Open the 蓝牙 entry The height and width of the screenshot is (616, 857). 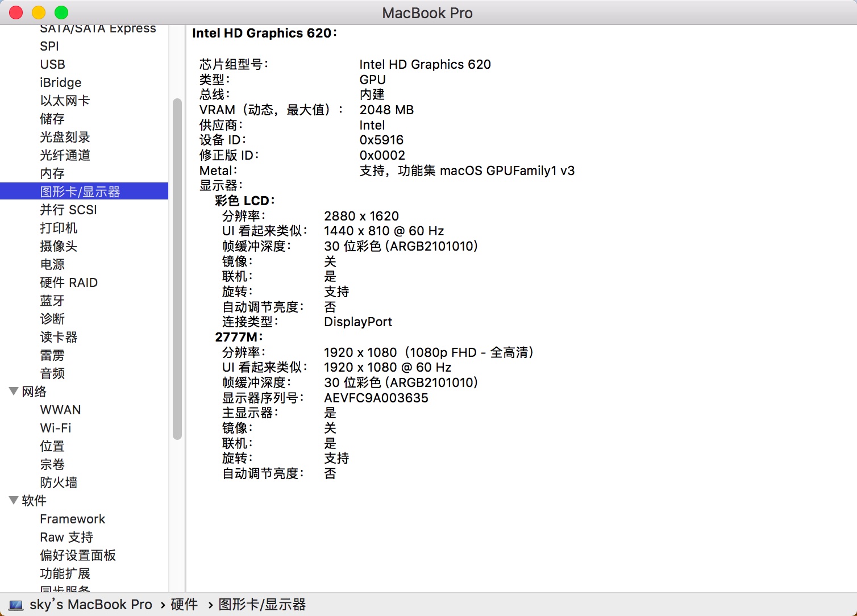coord(52,301)
